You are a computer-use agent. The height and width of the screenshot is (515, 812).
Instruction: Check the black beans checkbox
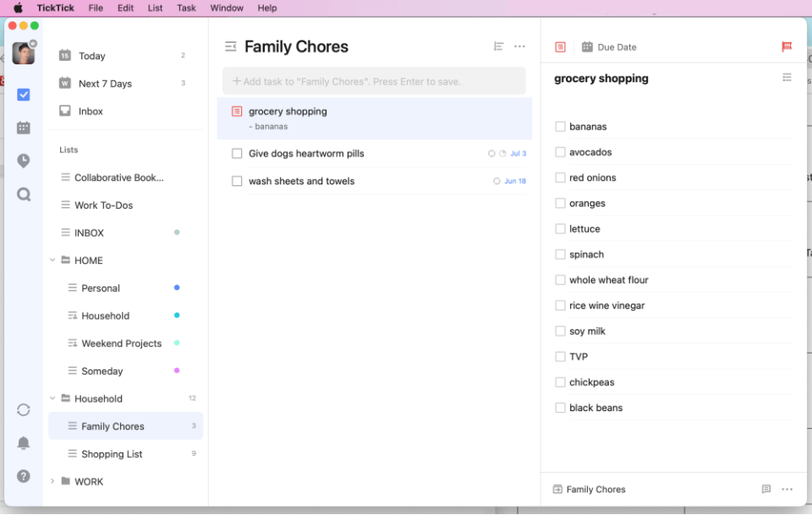[x=560, y=408]
